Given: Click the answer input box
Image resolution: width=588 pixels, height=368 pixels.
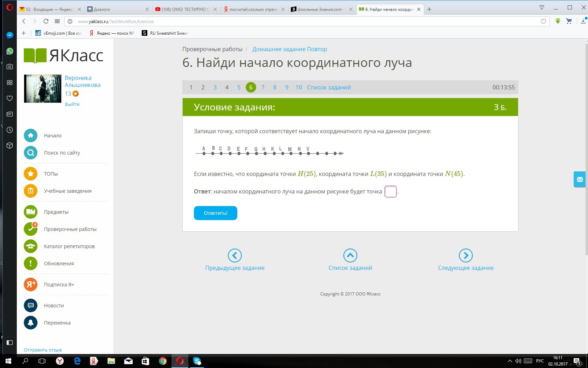Looking at the screenshot, I should 391,192.
